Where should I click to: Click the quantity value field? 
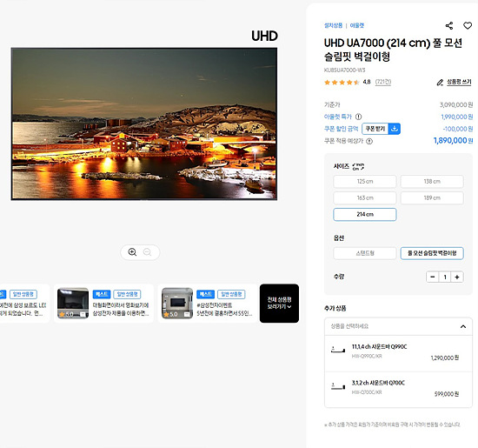(445, 277)
